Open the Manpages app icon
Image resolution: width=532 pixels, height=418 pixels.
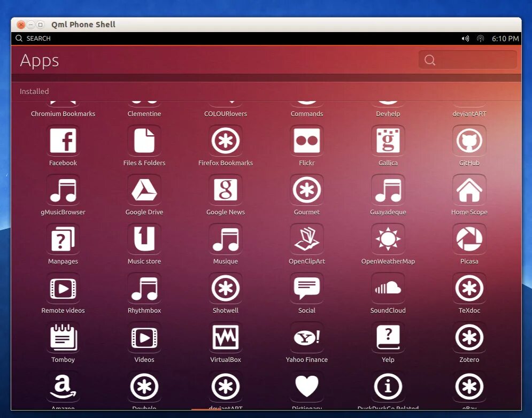63,239
